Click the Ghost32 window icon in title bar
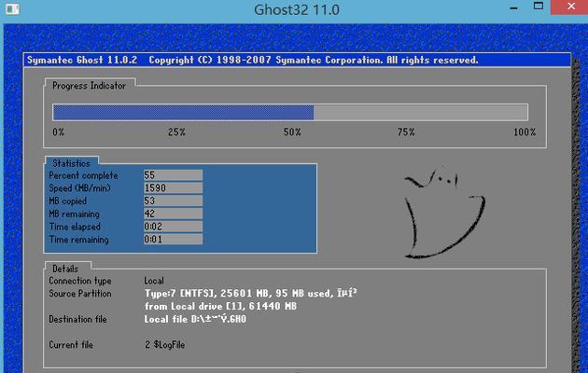The height and width of the screenshot is (373, 588). point(12,8)
